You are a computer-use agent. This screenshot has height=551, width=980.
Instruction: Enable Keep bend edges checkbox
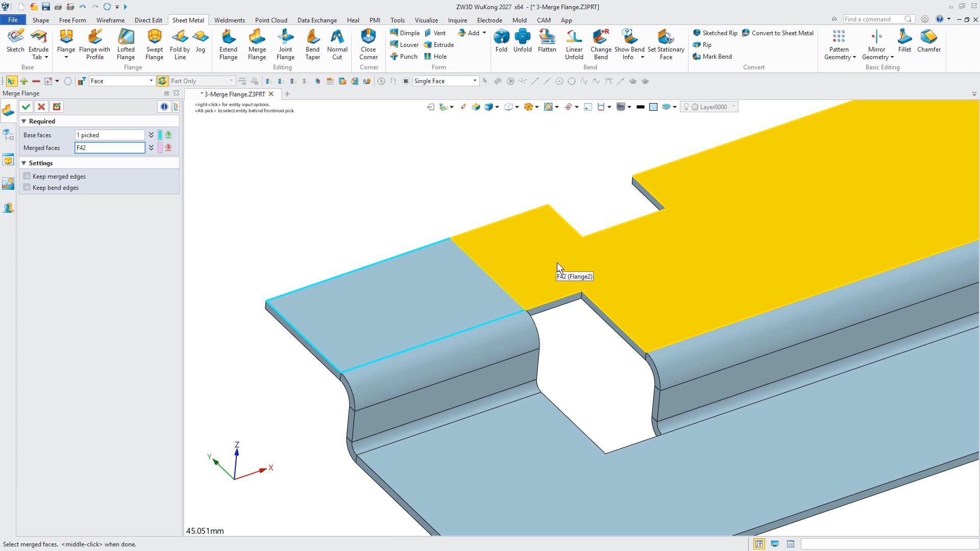(27, 187)
